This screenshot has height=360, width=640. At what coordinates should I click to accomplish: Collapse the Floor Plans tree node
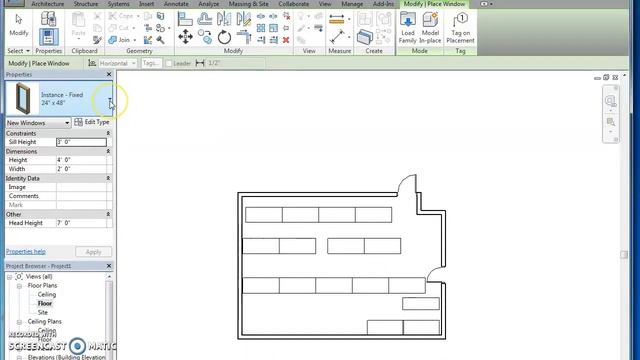click(x=19, y=286)
